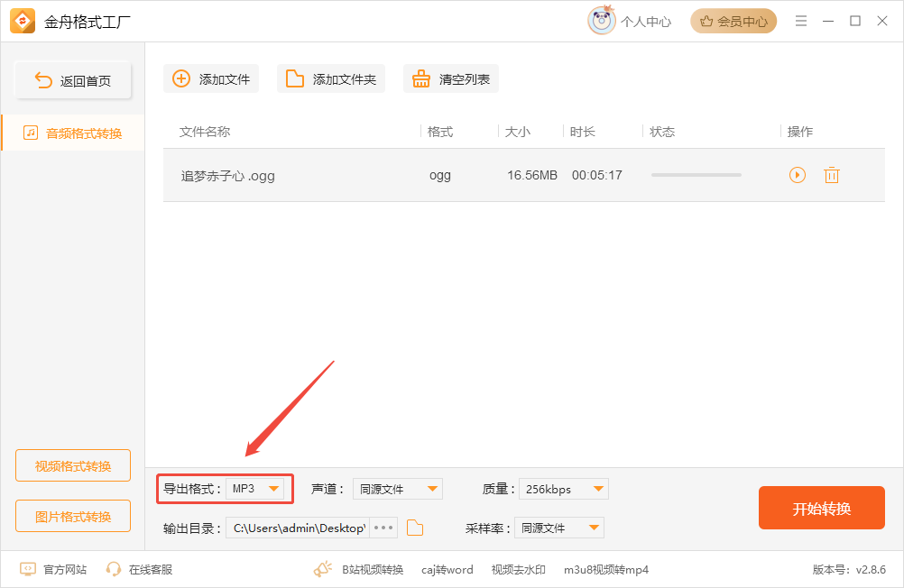Open B站视频转换 link
Viewport: 904px width, 588px height.
373,570
